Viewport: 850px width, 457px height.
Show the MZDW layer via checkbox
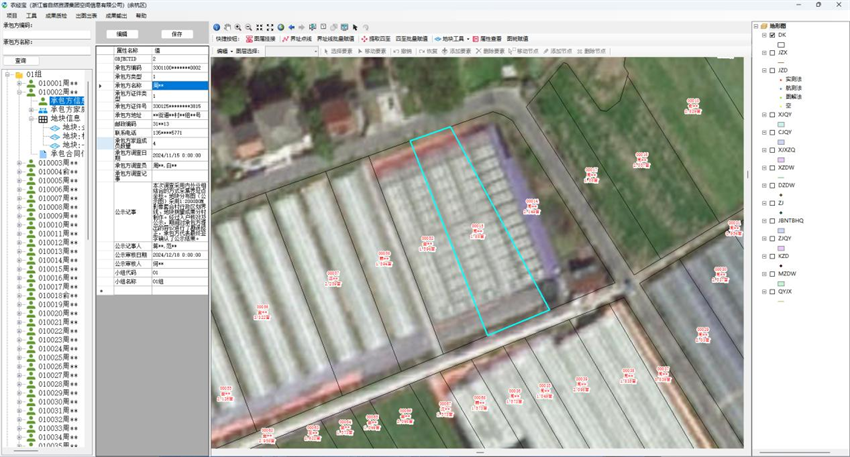pyautogui.click(x=772, y=274)
